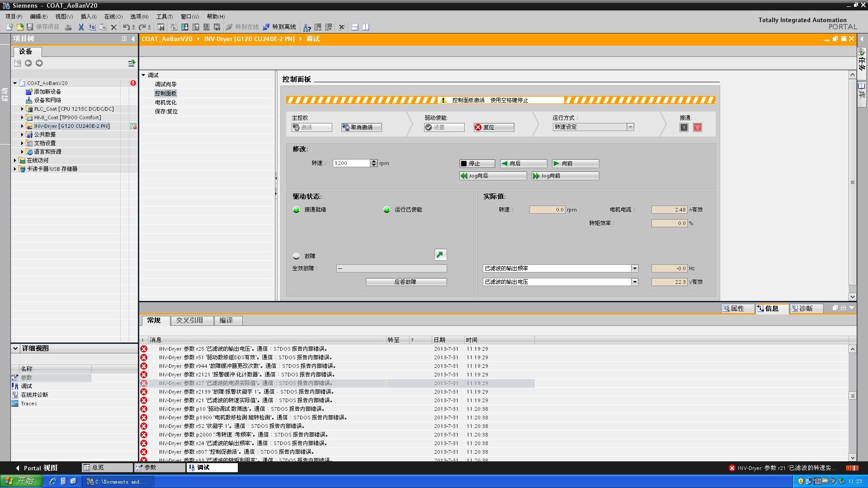Viewport: 868px width, 488px height.
Task: Click the cut scissors toolbar icon
Action: pos(81,27)
